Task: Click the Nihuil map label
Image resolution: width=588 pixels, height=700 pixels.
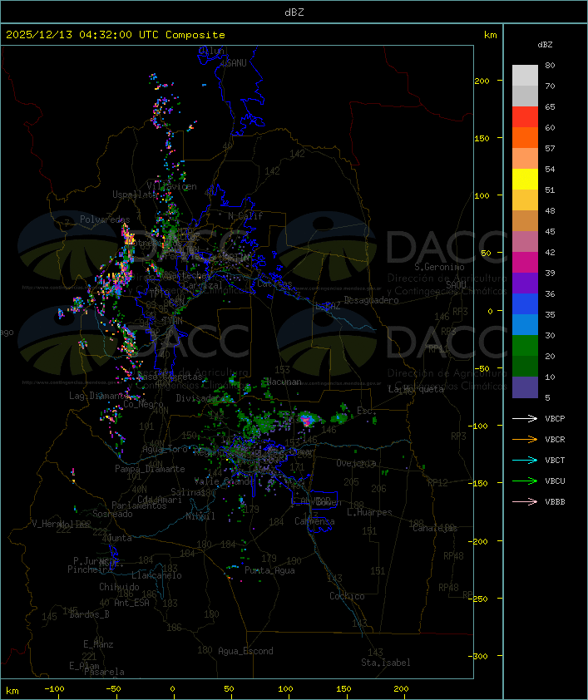Action: pos(200,516)
